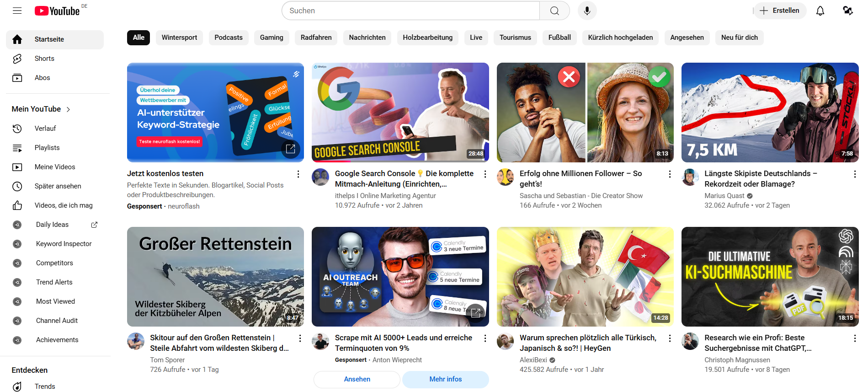Screen dimensions: 868x392
Task: Open Trends under Entdecken
Action: click(x=55, y=387)
